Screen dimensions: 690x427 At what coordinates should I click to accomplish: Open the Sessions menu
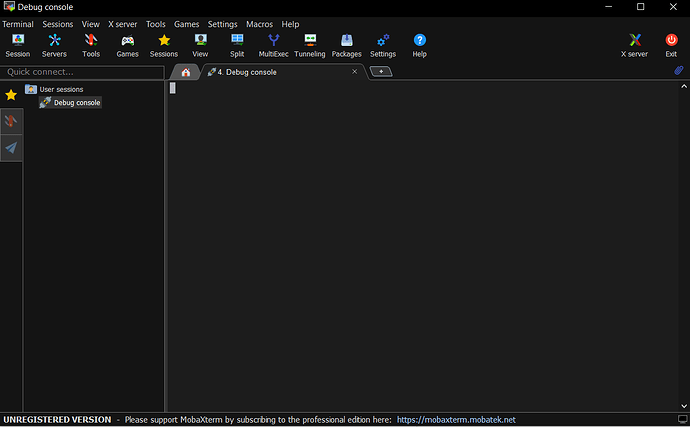coord(58,24)
